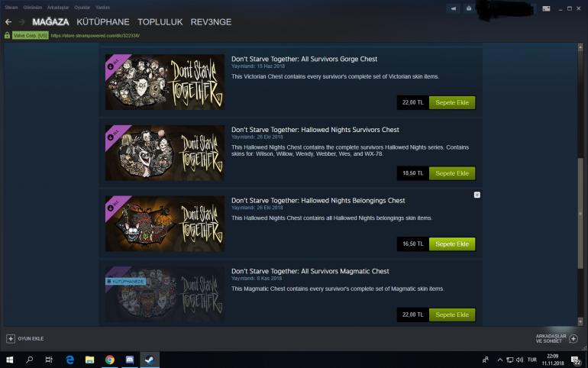Show hidden system tray icons chevron
Image resolution: width=588 pixels, height=368 pixels.
pyautogui.click(x=500, y=360)
